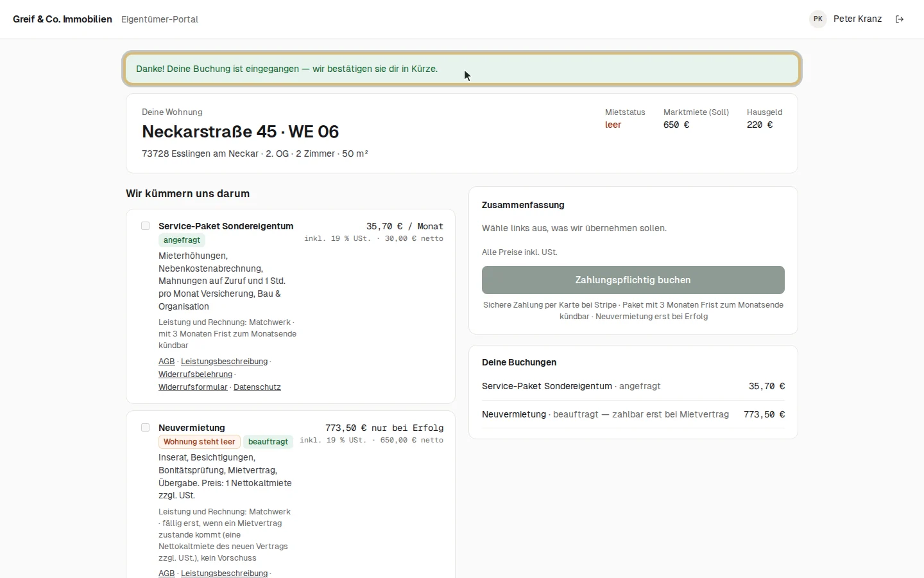
Task: Click the PK avatar badge
Action: (x=818, y=19)
